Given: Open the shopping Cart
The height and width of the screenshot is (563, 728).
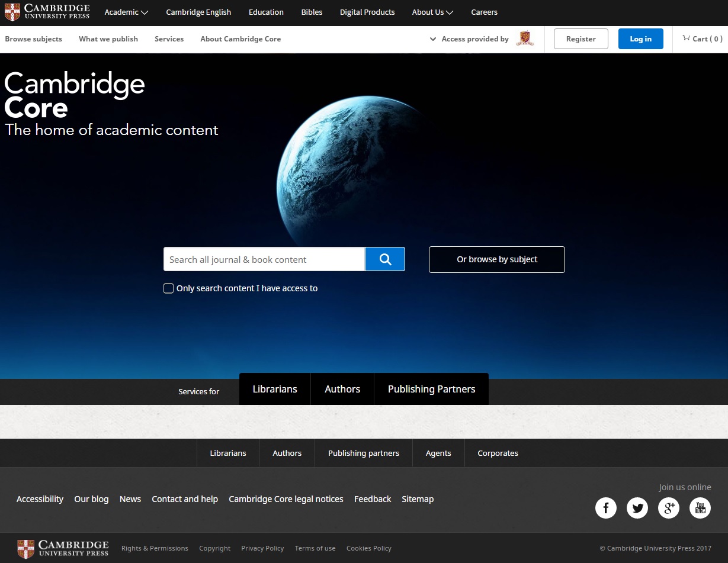Looking at the screenshot, I should click(x=702, y=38).
